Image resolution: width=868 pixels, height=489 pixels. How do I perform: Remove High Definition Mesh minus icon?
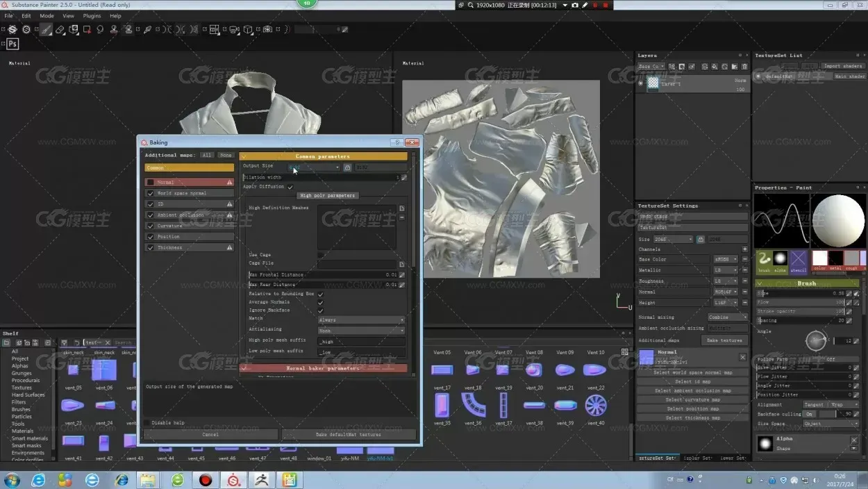401,217
